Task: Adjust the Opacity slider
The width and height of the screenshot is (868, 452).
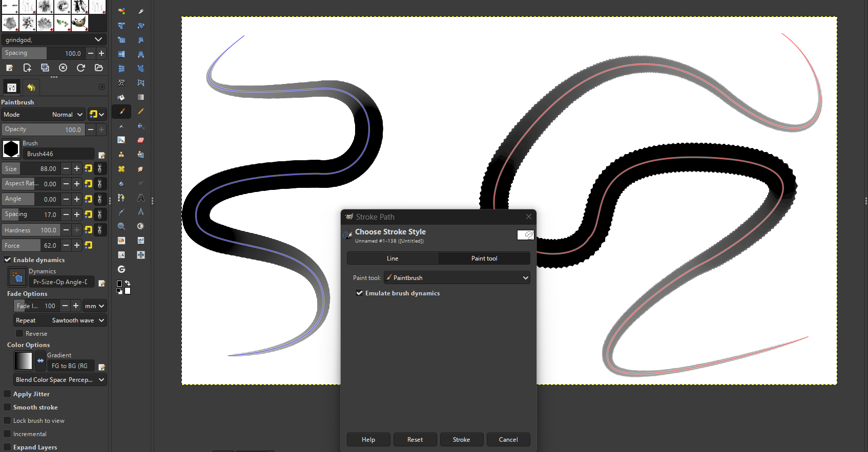Action: pos(43,130)
